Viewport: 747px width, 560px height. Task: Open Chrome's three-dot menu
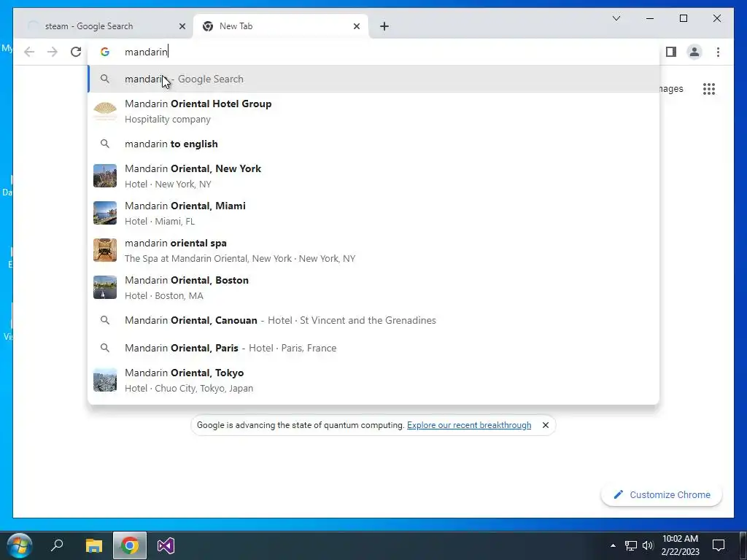[718, 52]
